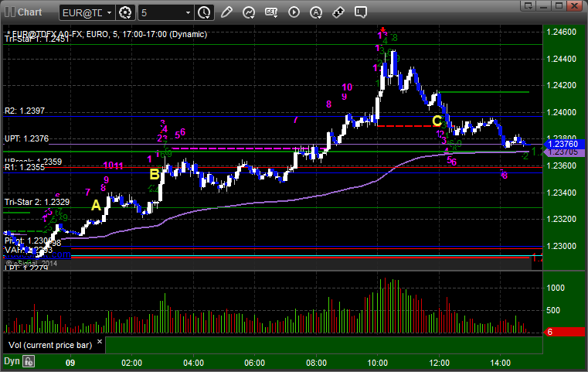Image resolution: width=588 pixels, height=372 pixels.
Task: Open the time template clock icon
Action: pyautogui.click(x=205, y=13)
